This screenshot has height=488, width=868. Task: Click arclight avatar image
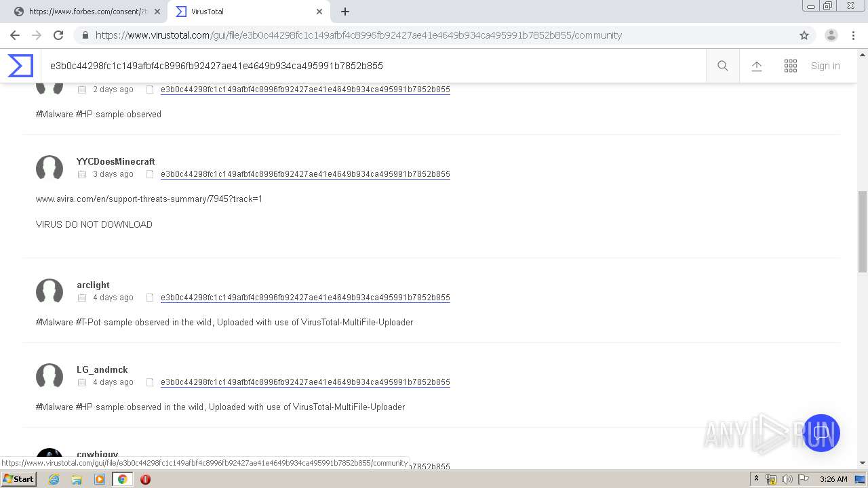50,291
